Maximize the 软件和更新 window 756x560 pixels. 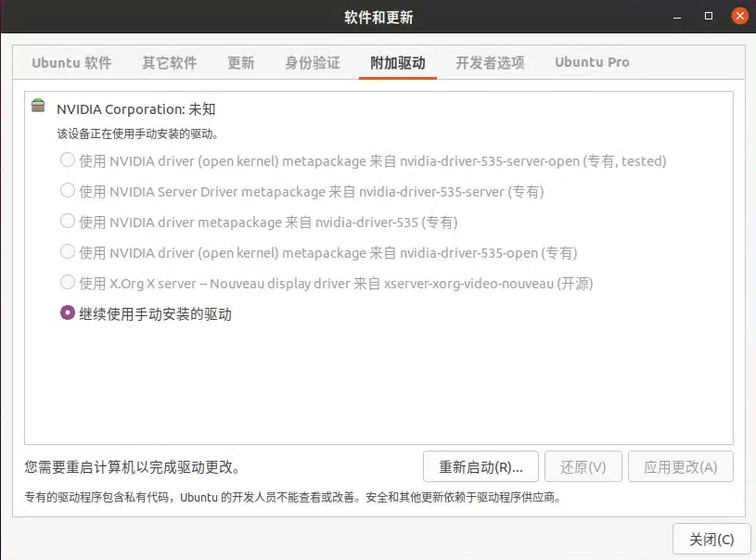coord(709,17)
